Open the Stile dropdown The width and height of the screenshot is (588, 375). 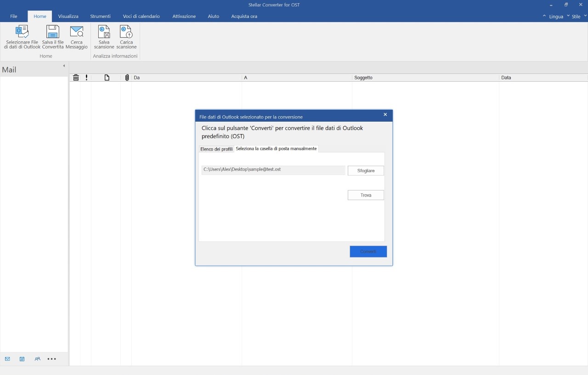click(577, 16)
